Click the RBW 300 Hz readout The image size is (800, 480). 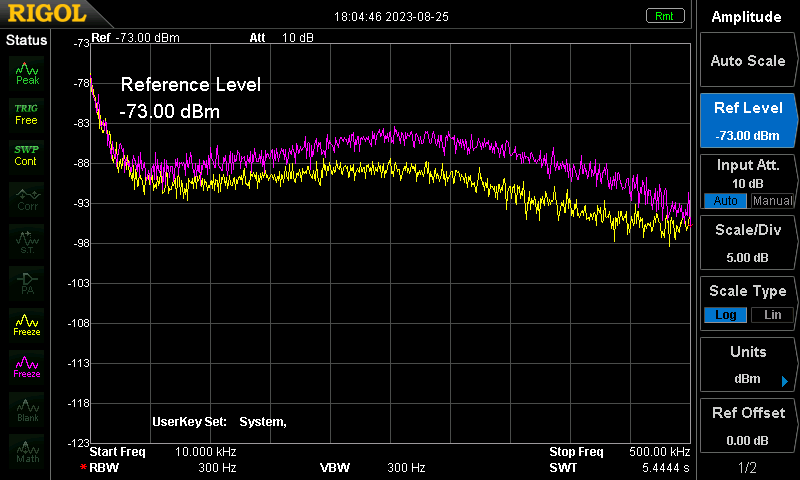point(158,467)
